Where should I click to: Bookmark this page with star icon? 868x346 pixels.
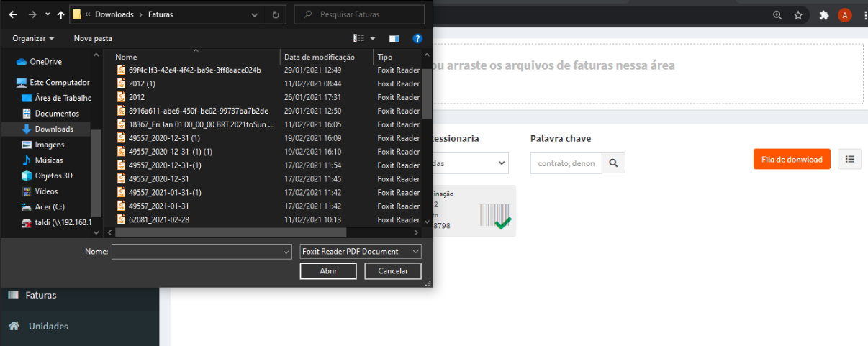click(x=798, y=15)
